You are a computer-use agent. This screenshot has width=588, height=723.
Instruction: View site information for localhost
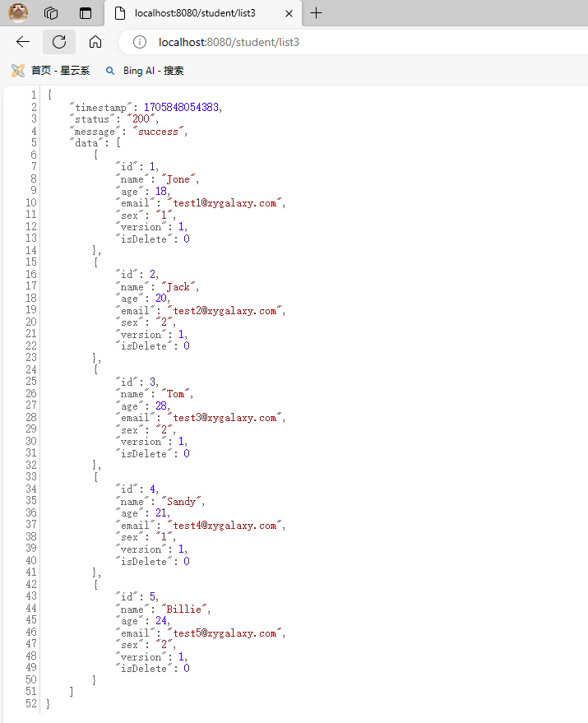click(x=140, y=42)
